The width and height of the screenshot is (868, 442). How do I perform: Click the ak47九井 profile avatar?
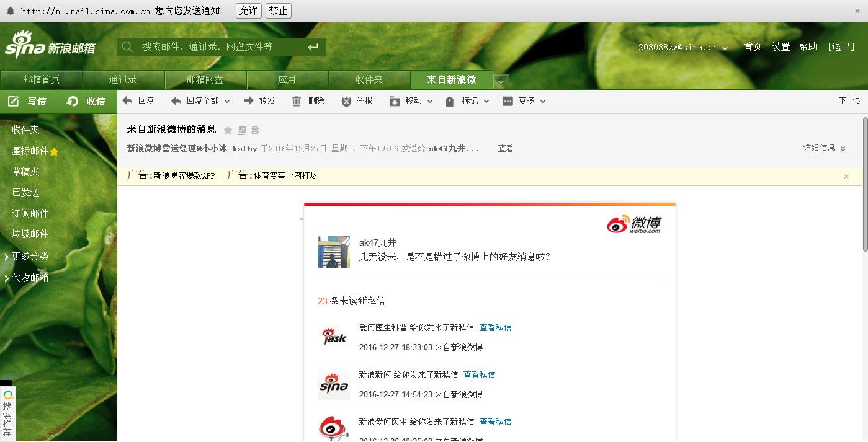tap(334, 252)
